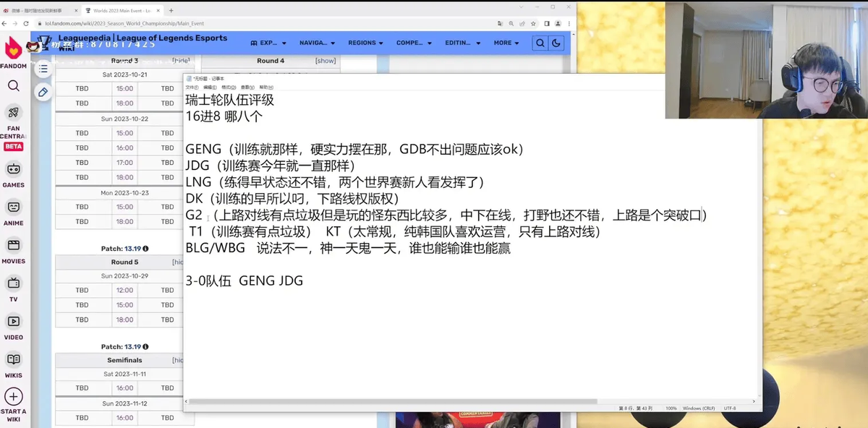
Task: Open patch 13.19 link above Round 5
Action: tap(133, 248)
